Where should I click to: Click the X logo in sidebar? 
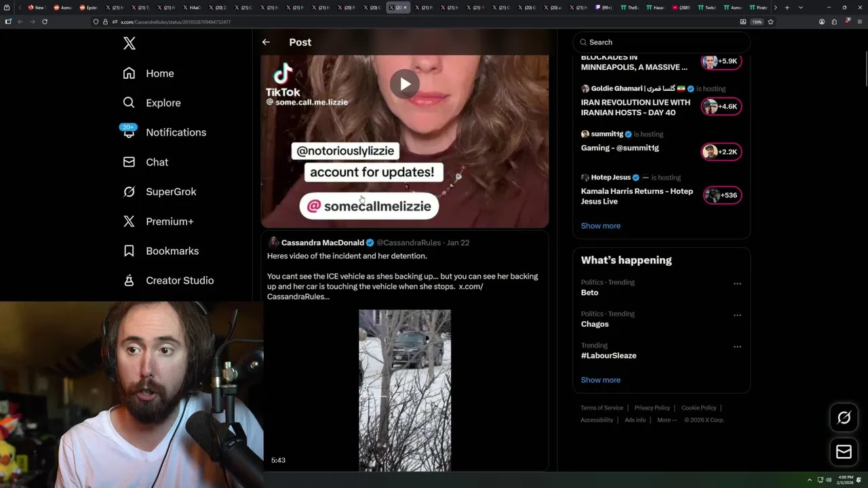[x=130, y=43]
